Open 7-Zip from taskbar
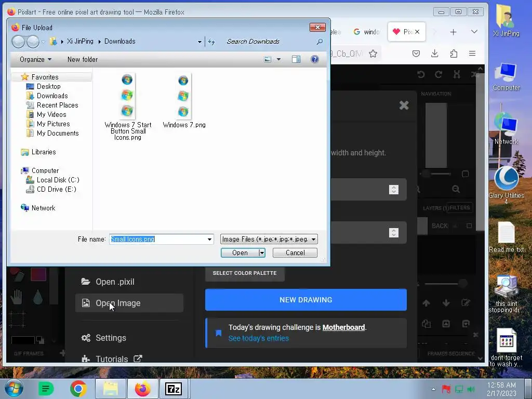 [174, 389]
